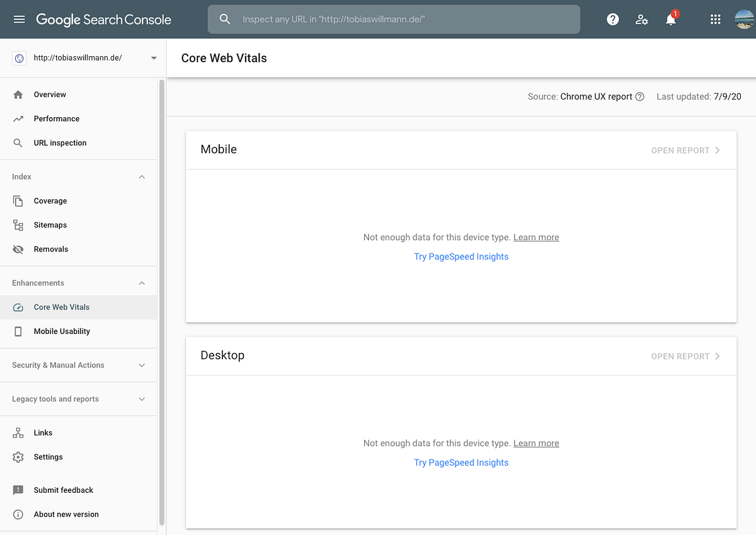The width and height of the screenshot is (756, 535).
Task: Click the URL inspection magnifier icon
Action: point(18,143)
